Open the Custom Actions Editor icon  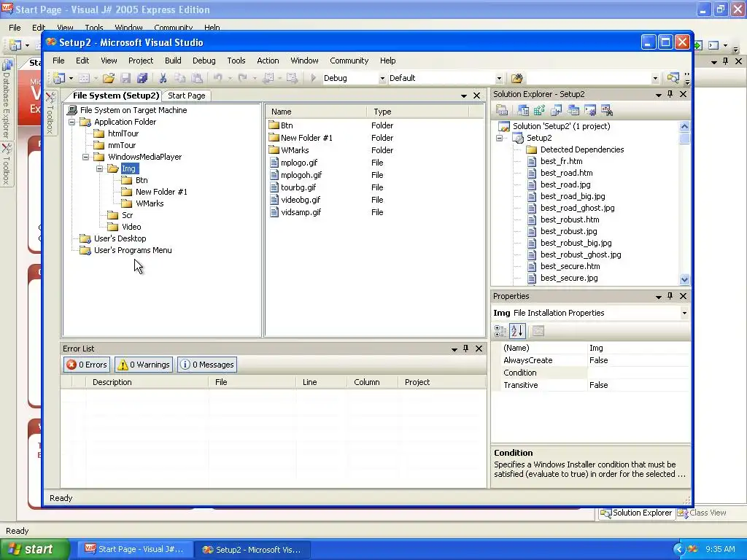589,111
